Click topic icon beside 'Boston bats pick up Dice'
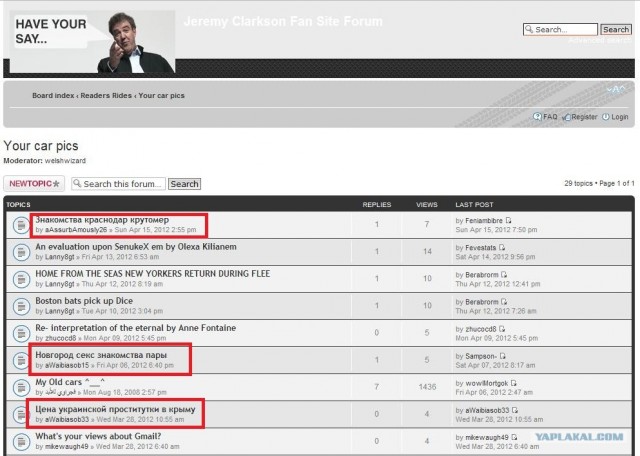Viewport: 640px width, 456px height. pos(20,306)
